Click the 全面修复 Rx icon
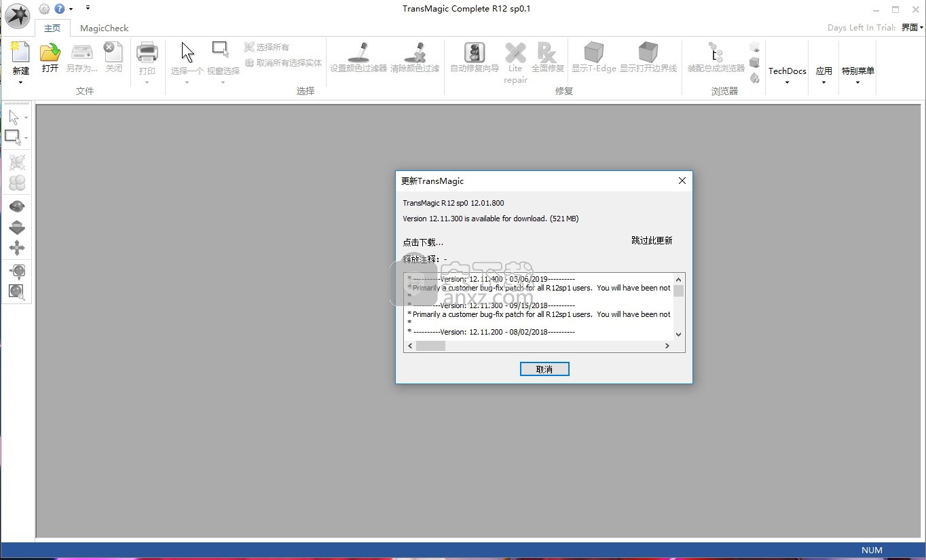The image size is (926, 560). [547, 53]
